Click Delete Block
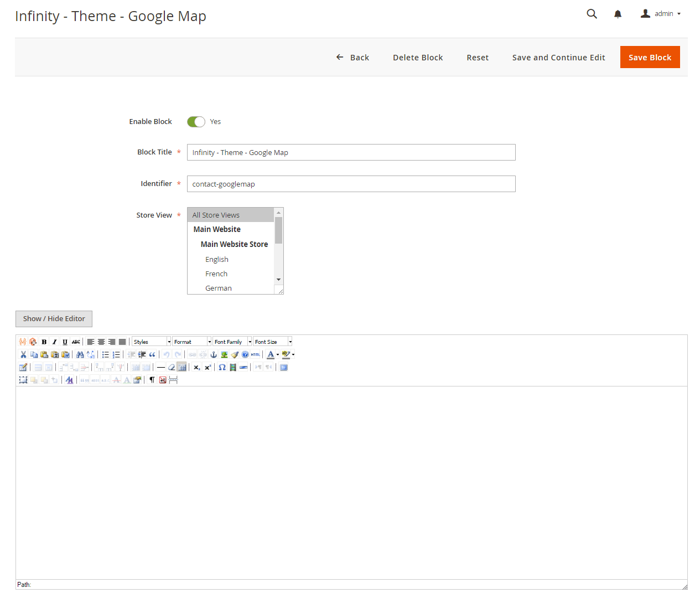Image resolution: width=700 pixels, height=593 pixels. (418, 58)
